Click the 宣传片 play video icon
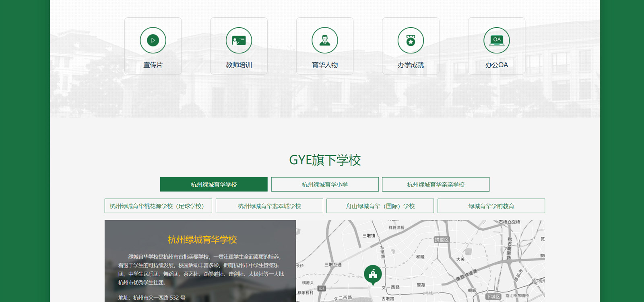 tap(153, 40)
